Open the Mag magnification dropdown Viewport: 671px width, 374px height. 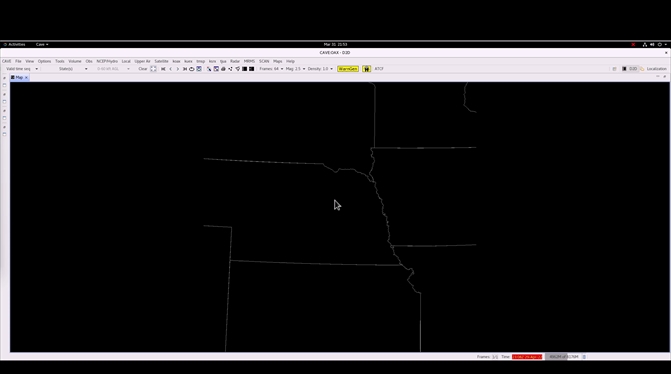pyautogui.click(x=295, y=69)
